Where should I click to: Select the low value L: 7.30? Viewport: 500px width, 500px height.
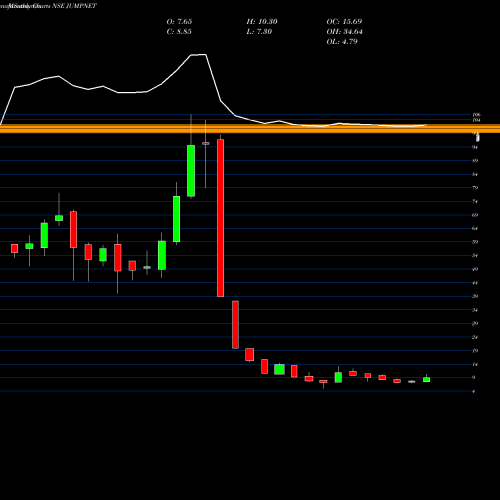[259, 32]
